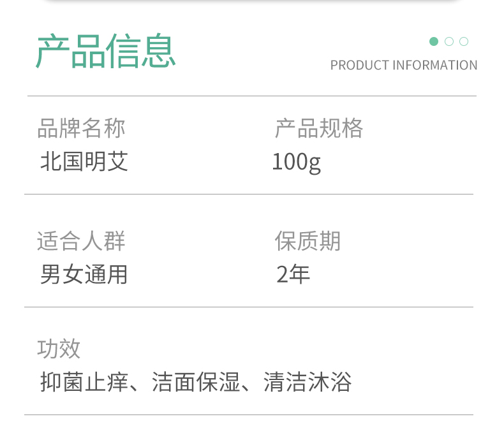
Task: Click the word INFORMATION in subtitle
Action: [435, 65]
